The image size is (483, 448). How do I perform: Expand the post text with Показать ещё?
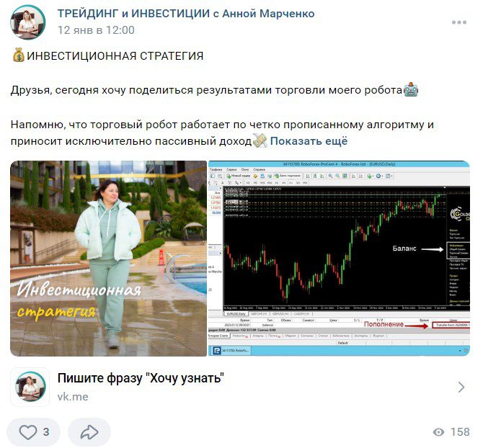309,141
